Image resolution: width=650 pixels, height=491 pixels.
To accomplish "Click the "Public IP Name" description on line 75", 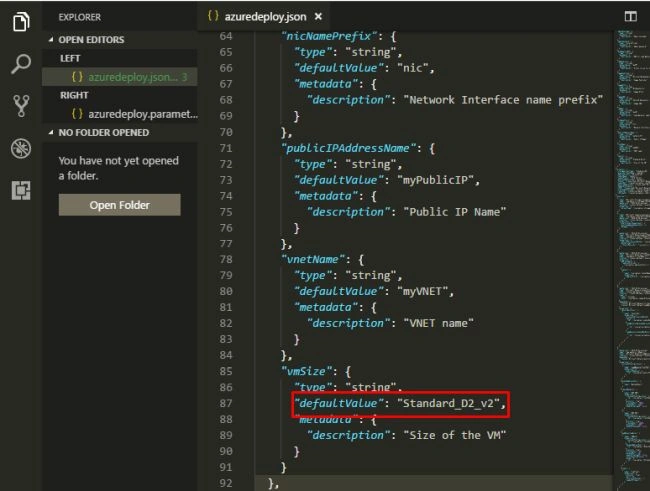I will [x=454, y=212].
